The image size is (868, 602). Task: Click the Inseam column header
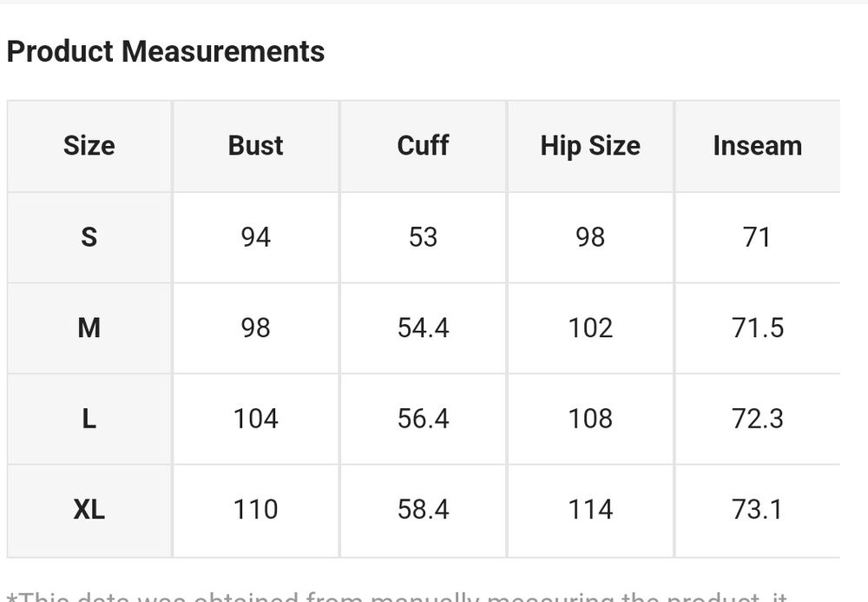tap(757, 146)
